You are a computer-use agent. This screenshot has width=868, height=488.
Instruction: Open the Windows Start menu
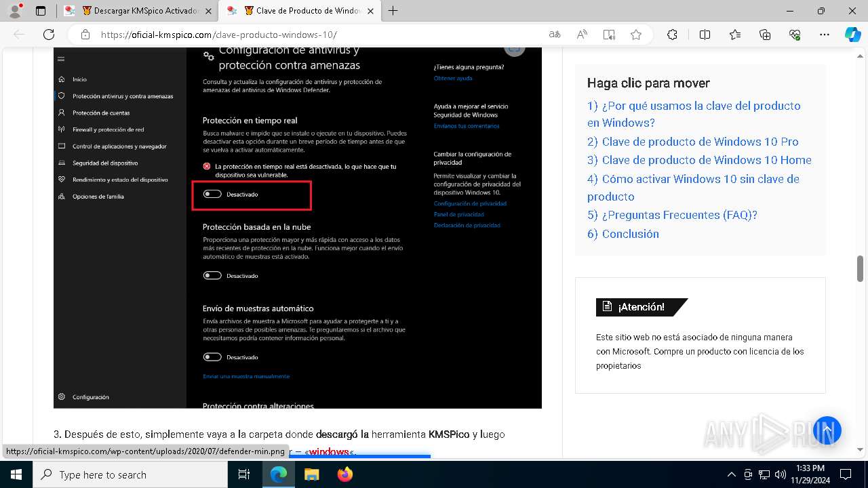16,474
